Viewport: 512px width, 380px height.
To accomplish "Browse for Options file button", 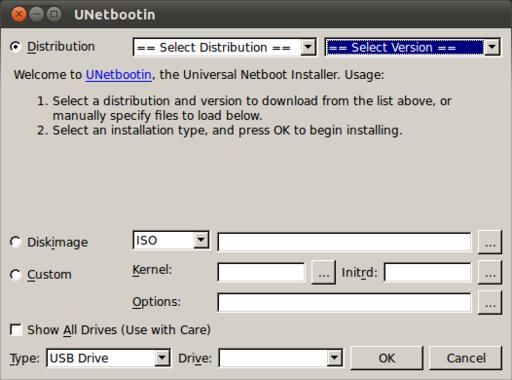I will [x=490, y=303].
